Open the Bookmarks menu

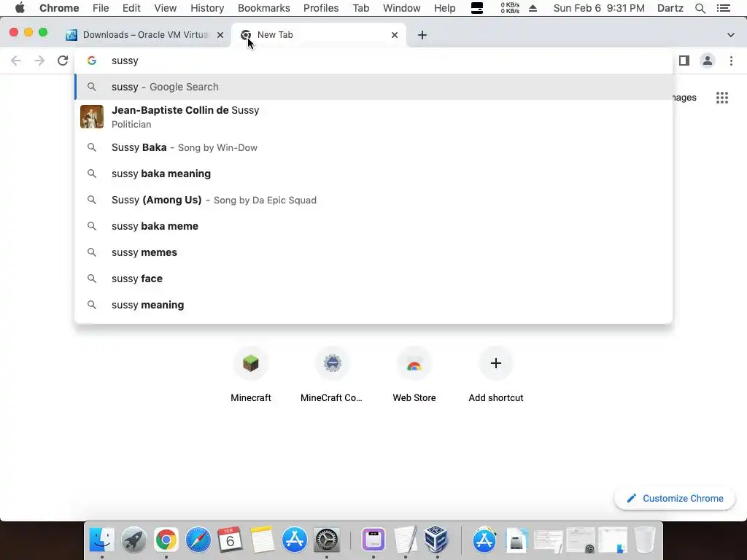pos(264,8)
